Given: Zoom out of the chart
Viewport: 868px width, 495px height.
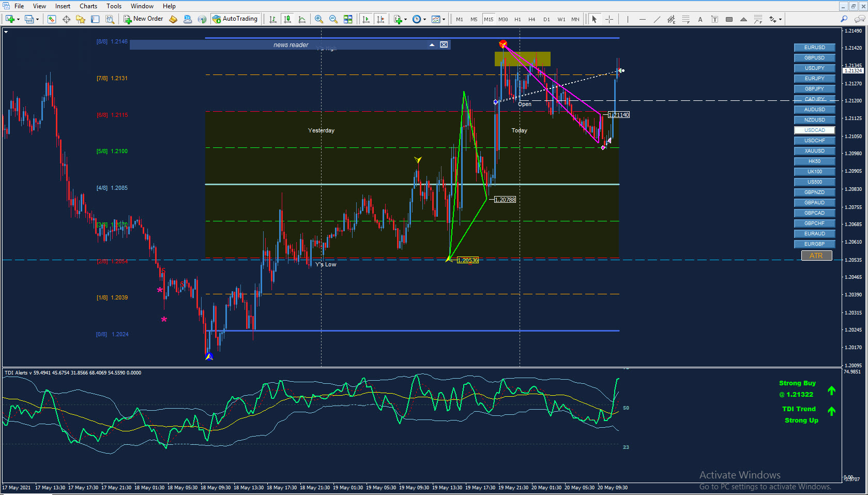Looking at the screenshot, I should [333, 19].
